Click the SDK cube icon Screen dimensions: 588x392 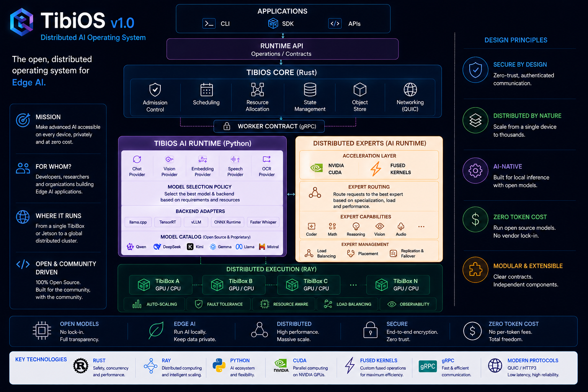(273, 24)
